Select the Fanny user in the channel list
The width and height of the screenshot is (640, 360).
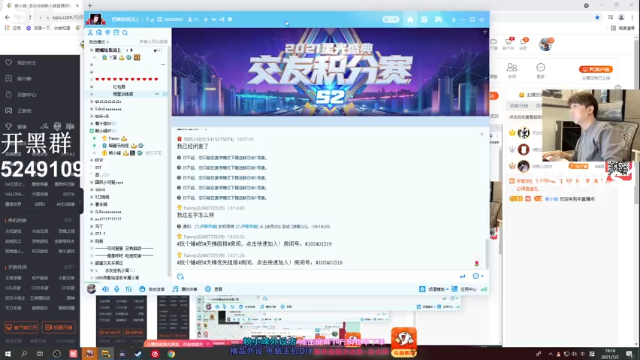tap(114, 138)
